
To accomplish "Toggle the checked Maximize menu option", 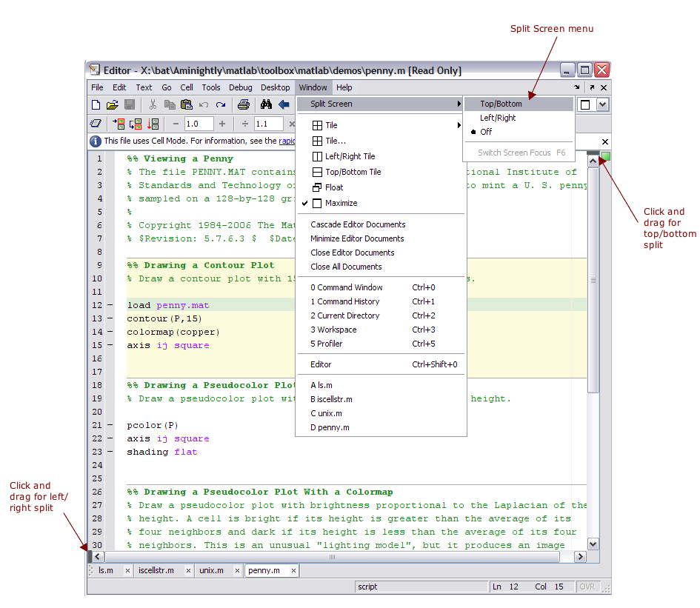I will (x=340, y=203).
